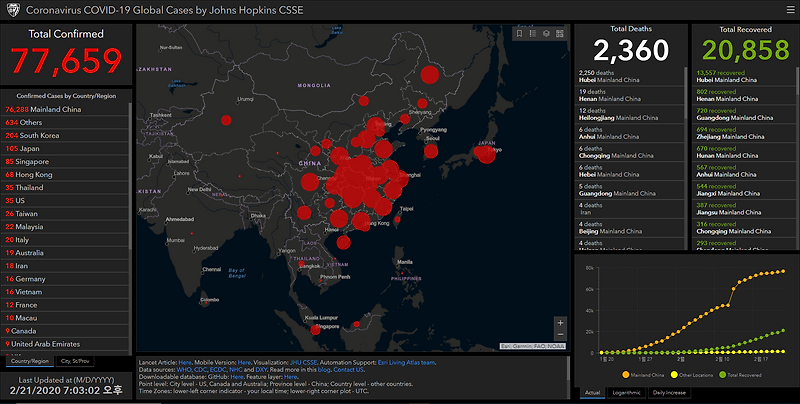Select the 35 Thailand row

(67, 187)
